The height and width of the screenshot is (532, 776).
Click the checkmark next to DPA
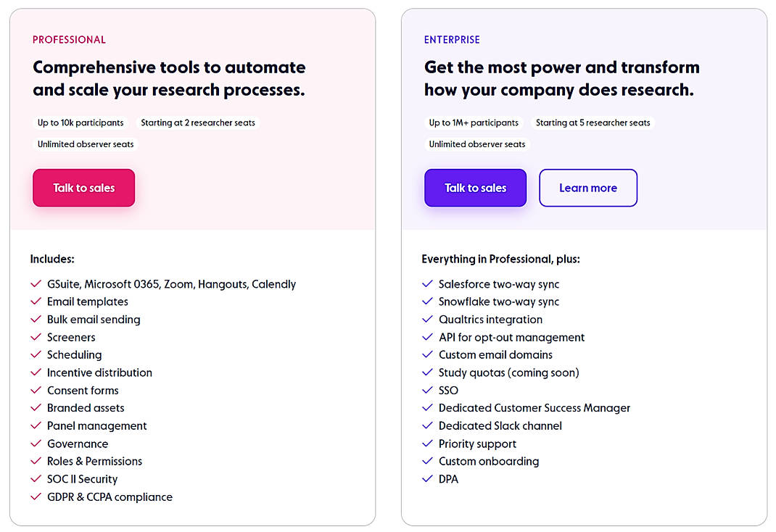pyautogui.click(x=426, y=479)
